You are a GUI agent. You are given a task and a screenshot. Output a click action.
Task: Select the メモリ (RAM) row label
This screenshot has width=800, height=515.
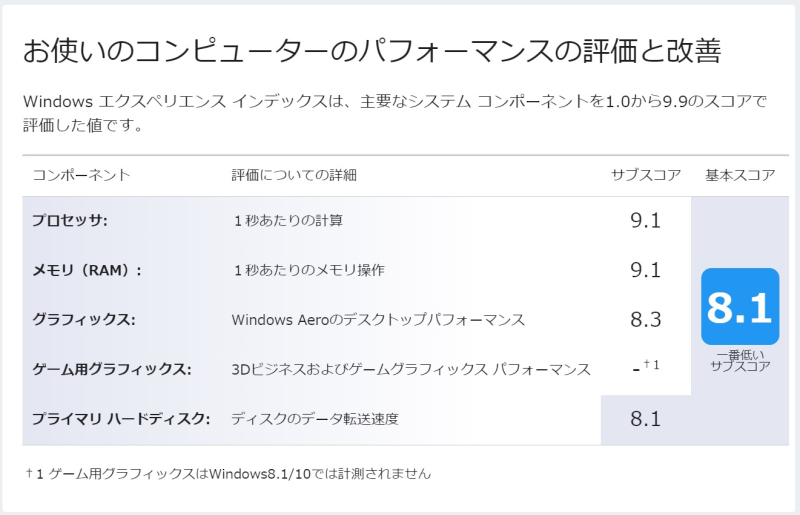(87, 270)
